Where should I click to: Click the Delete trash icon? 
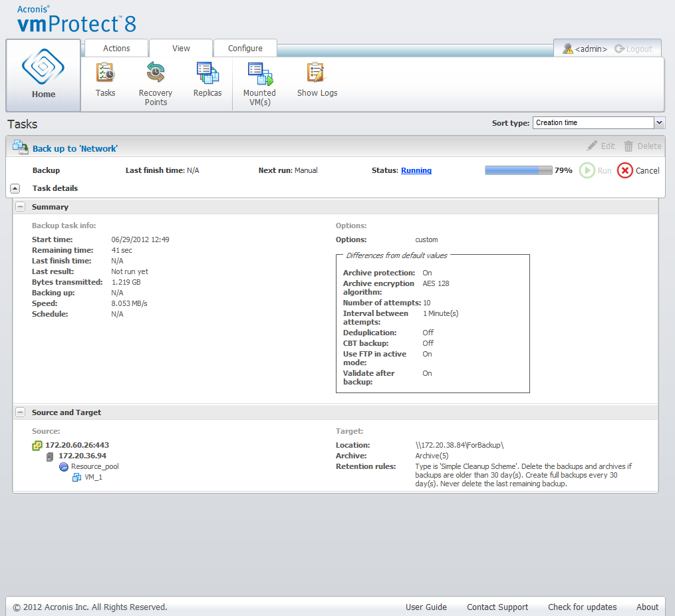tap(628, 146)
